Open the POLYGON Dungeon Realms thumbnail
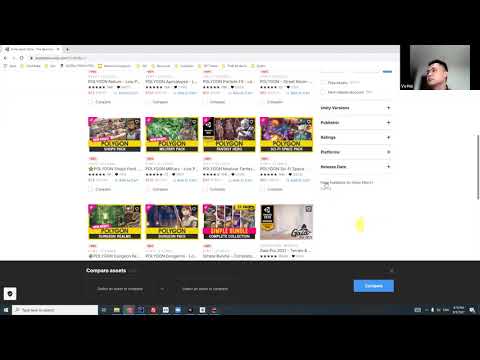This screenshot has width=480, height=360. (x=114, y=222)
